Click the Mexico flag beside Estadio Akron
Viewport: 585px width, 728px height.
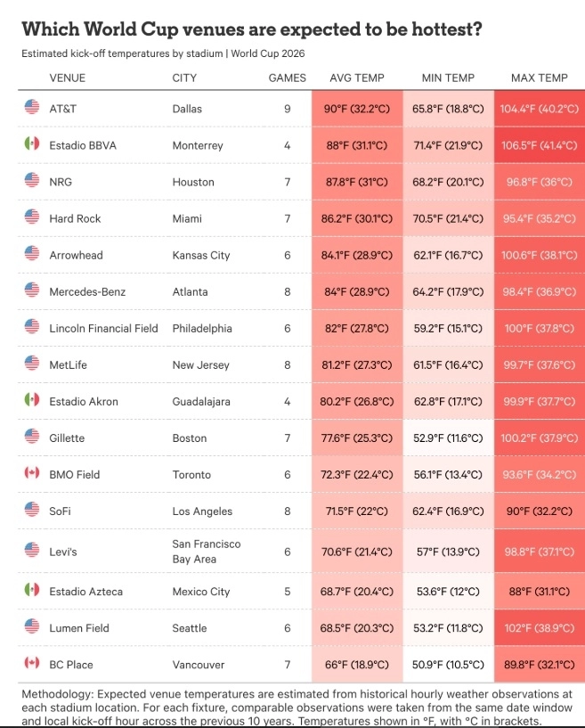31,400
